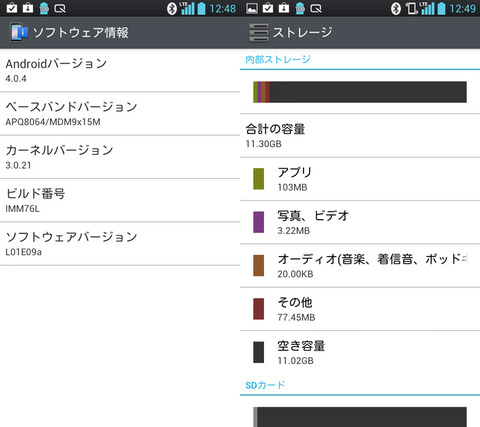
Task: Tap the first checkmark notification icon
Action: click(12, 8)
